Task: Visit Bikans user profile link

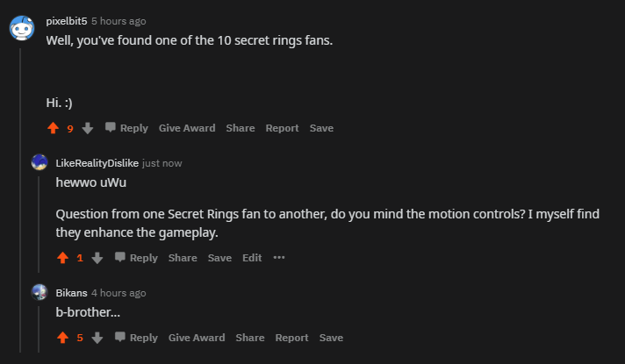Action: click(71, 293)
